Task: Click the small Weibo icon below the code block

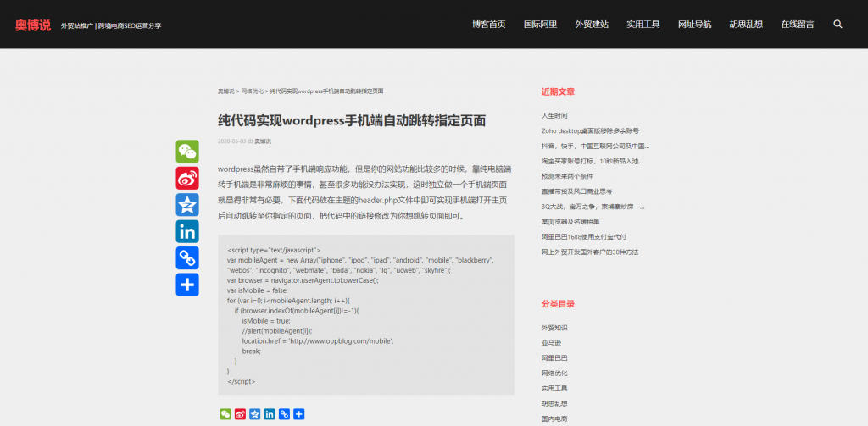Action: point(240,414)
